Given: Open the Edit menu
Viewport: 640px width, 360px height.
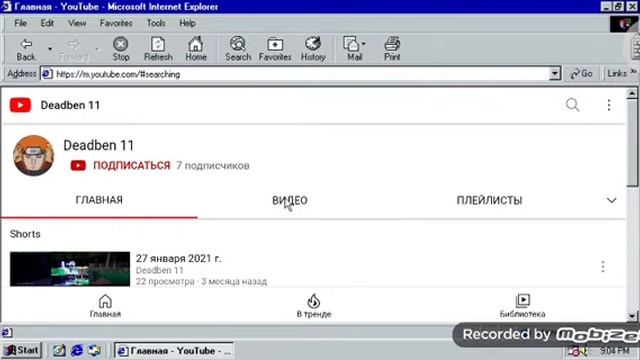Looking at the screenshot, I should [x=47, y=23].
